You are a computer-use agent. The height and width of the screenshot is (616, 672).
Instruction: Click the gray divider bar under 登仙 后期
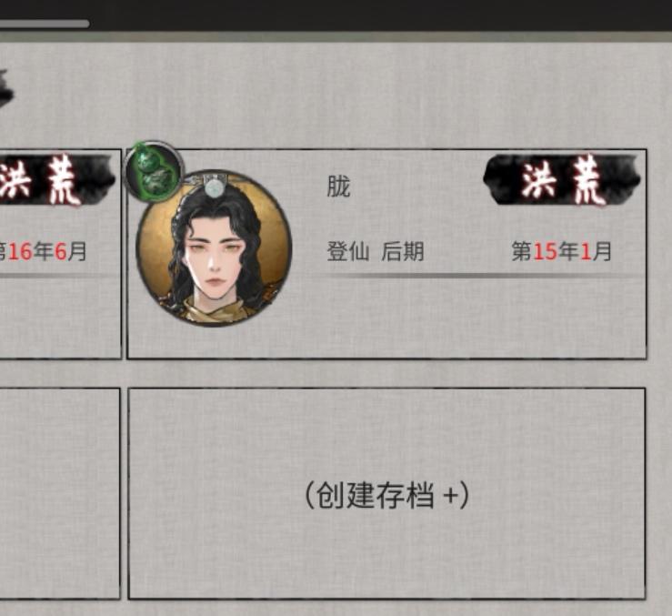click(478, 276)
